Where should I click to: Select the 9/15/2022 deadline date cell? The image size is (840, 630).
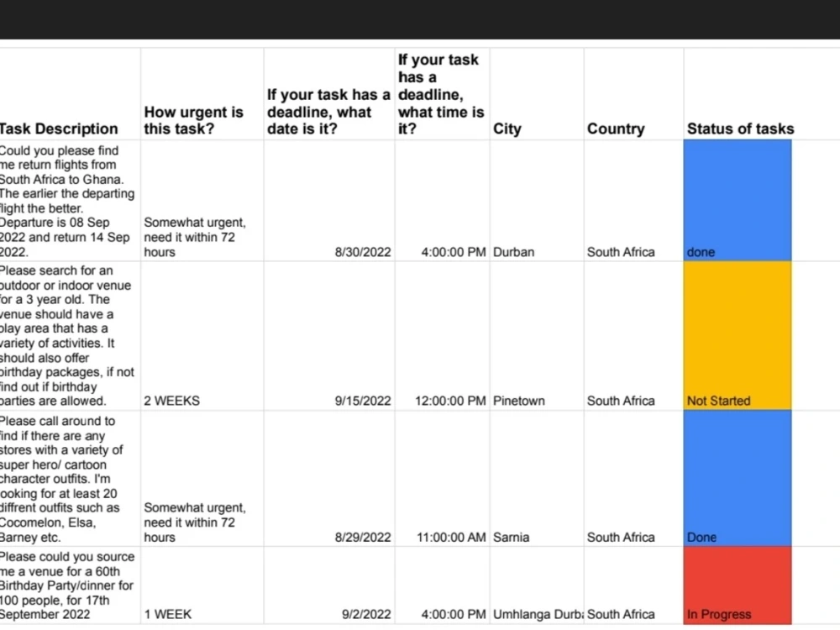(x=329, y=336)
